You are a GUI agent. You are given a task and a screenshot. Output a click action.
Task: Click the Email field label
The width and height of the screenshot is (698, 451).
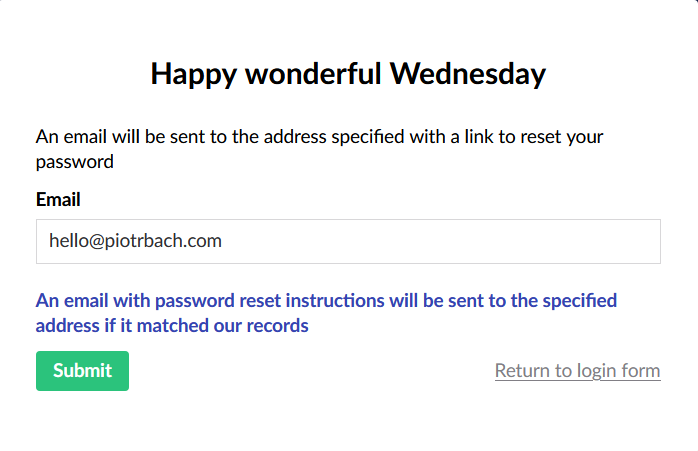[58, 199]
